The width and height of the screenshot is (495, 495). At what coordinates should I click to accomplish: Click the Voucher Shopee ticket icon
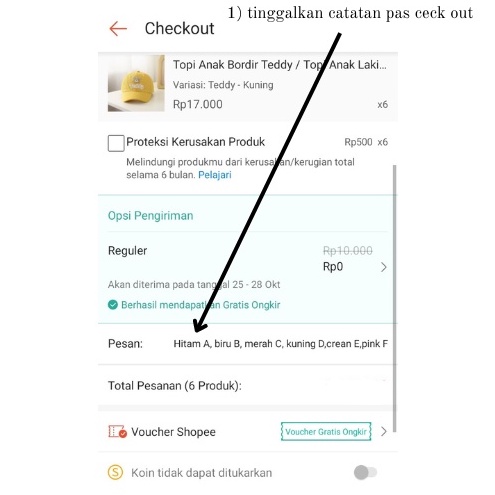[x=117, y=431]
